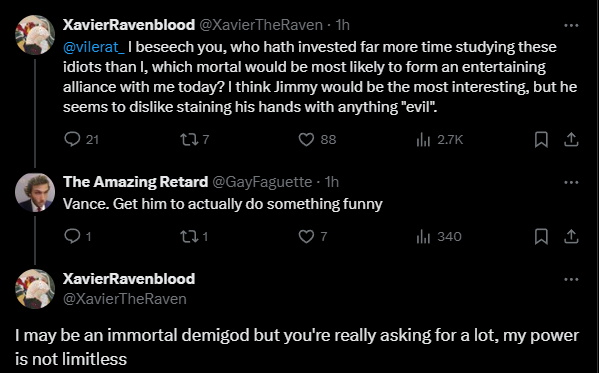Open XavierRavenblood profile name in first tweet
The image size is (599, 373).
pyautogui.click(x=129, y=25)
